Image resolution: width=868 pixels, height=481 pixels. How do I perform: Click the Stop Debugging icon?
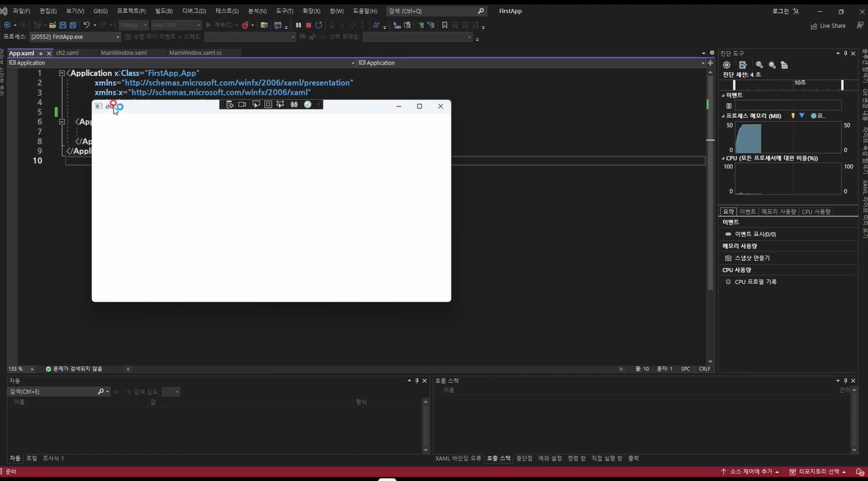point(307,25)
